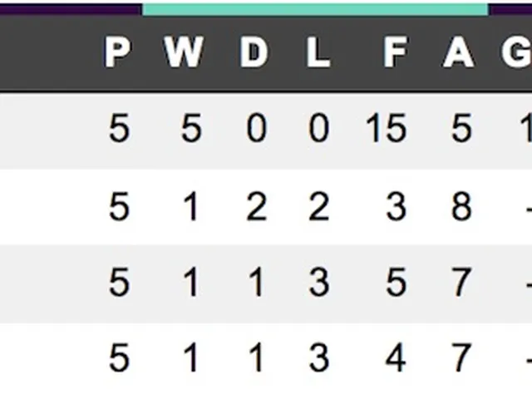
Task: Select the goals-against value 8
Action: click(x=460, y=207)
